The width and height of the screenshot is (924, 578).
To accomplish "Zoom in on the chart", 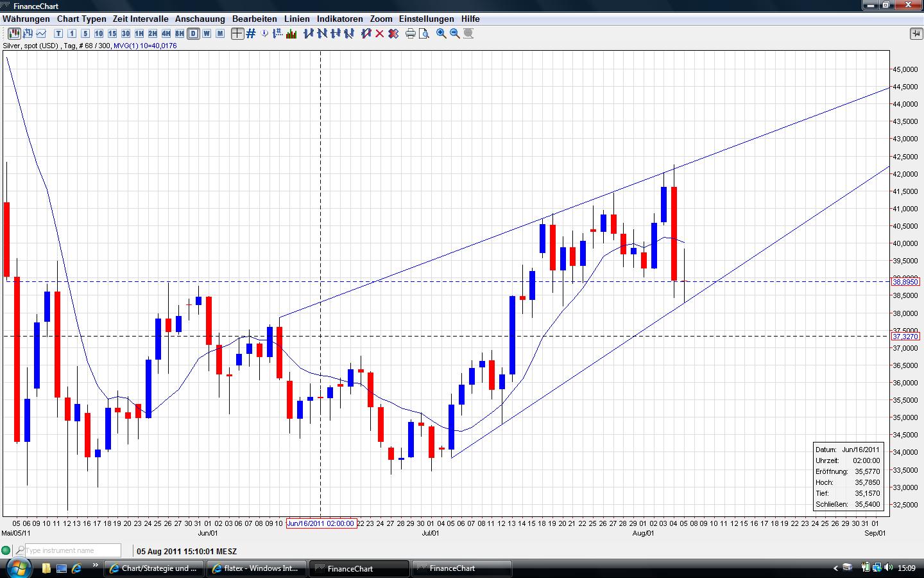I will click(441, 33).
